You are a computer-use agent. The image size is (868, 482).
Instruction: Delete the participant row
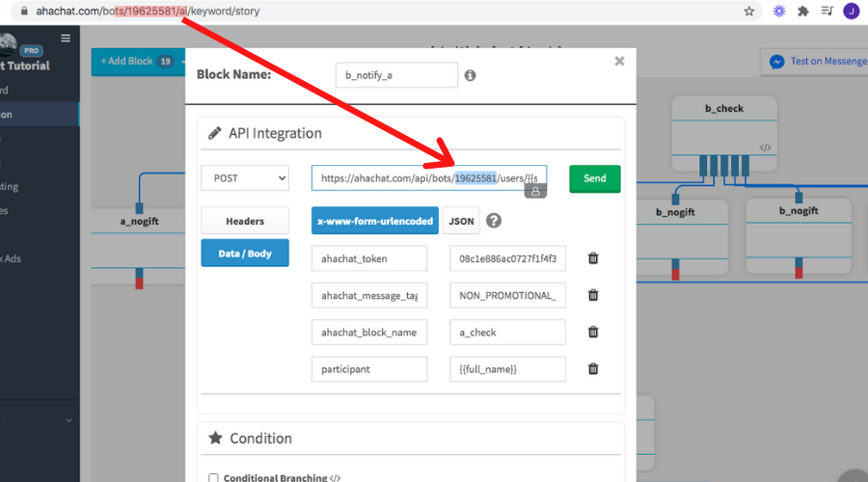coord(593,369)
